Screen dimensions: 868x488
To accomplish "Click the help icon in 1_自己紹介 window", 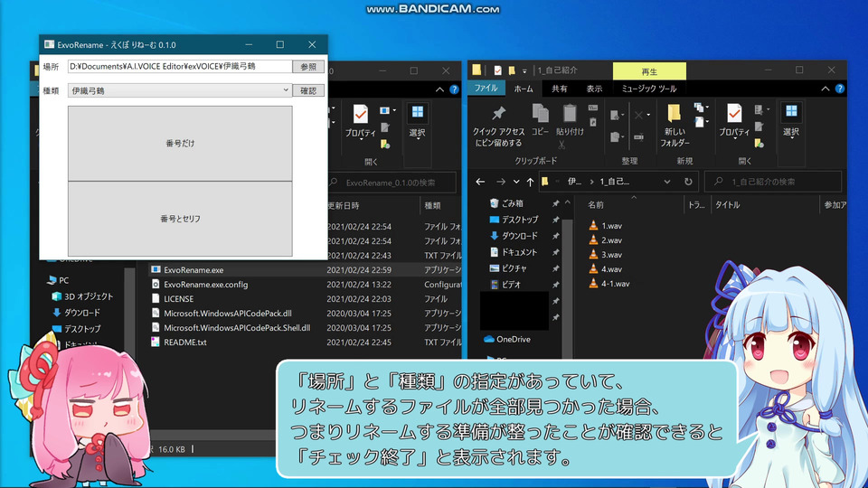I will [839, 89].
